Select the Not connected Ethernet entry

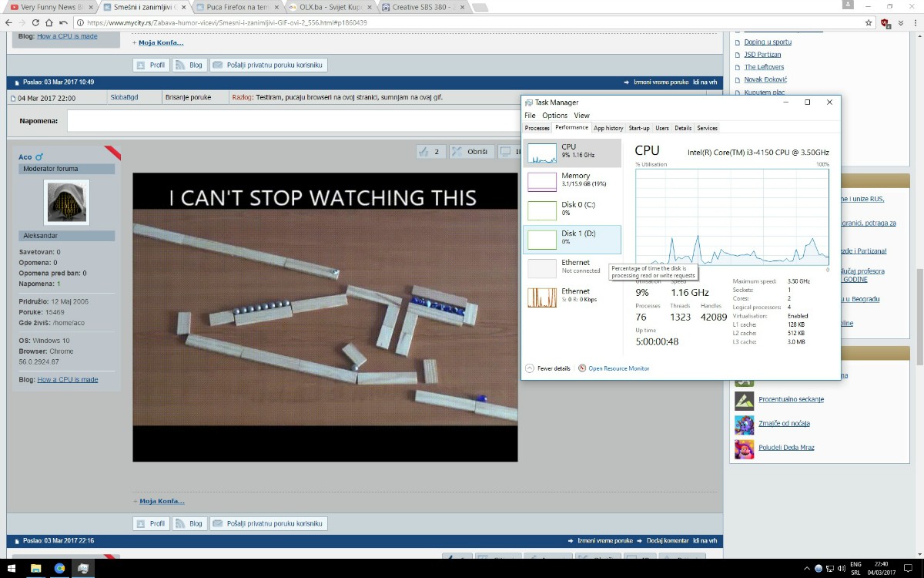[571, 267]
